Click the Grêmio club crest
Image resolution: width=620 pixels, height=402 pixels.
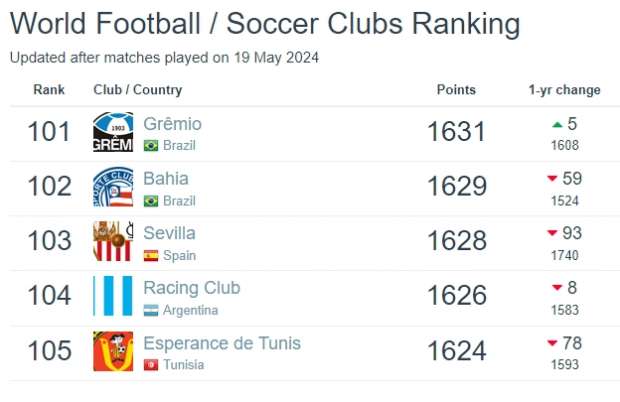(113, 132)
